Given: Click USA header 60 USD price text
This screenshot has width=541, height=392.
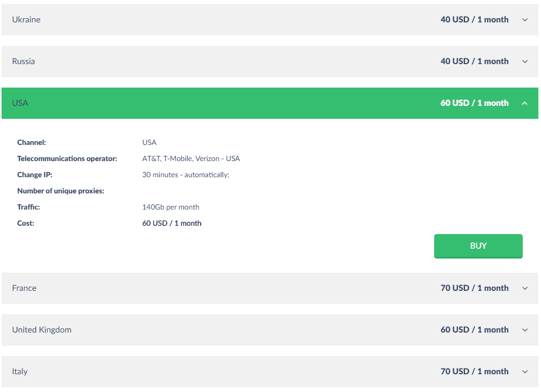Looking at the screenshot, I should (x=474, y=103).
